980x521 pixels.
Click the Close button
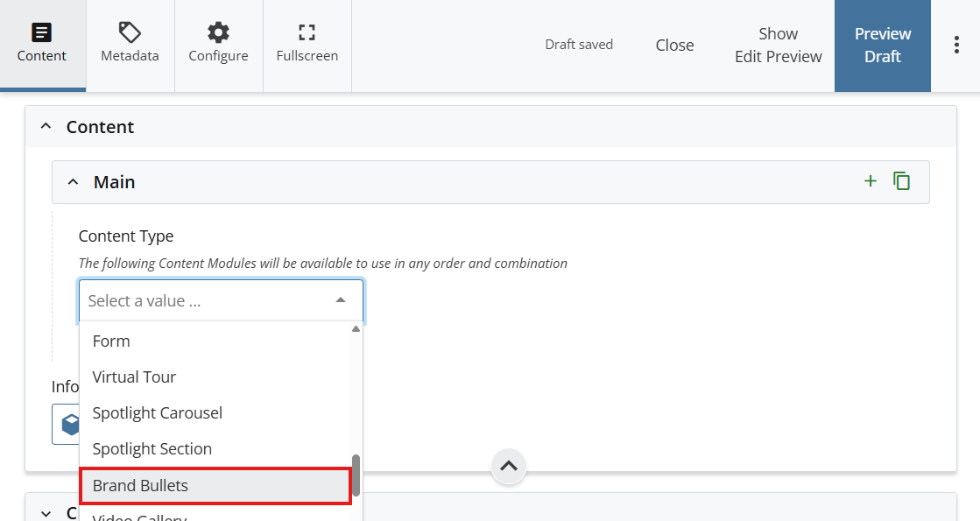[x=674, y=46]
